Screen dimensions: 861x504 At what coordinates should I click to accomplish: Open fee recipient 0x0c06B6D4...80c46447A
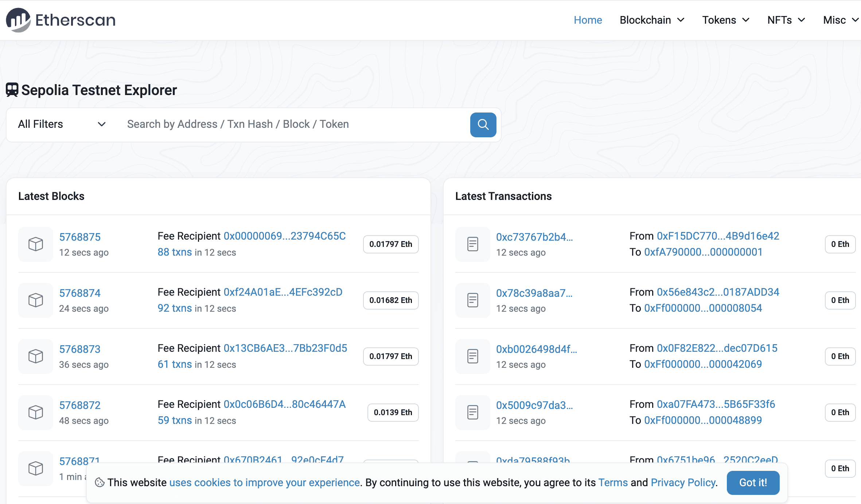(x=285, y=404)
